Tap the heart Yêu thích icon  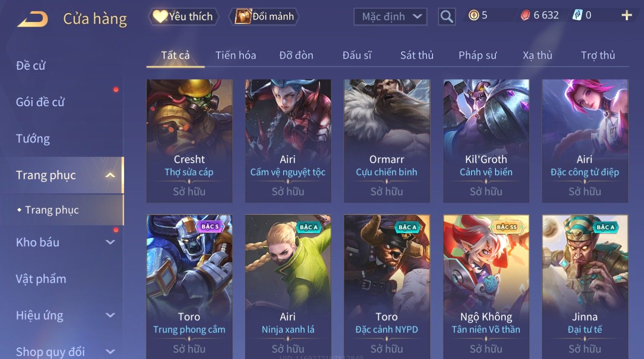pyautogui.click(x=160, y=16)
